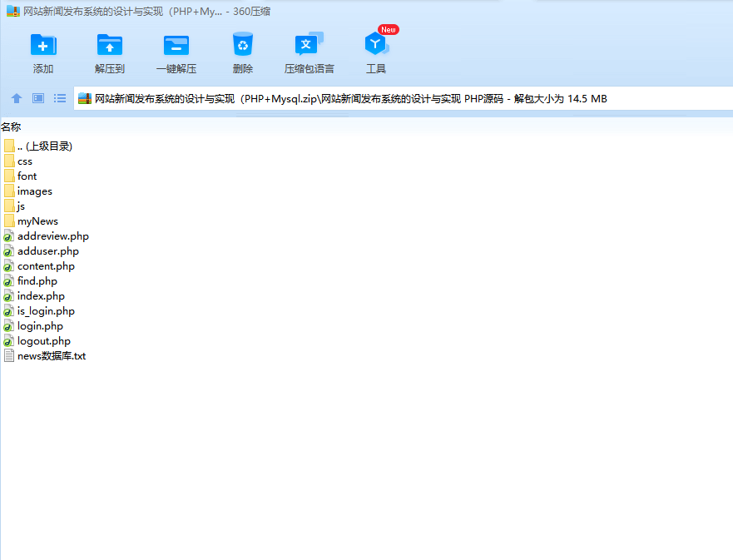Click the index.php file icon
Image resolution: width=733 pixels, height=560 pixels.
pyautogui.click(x=9, y=295)
